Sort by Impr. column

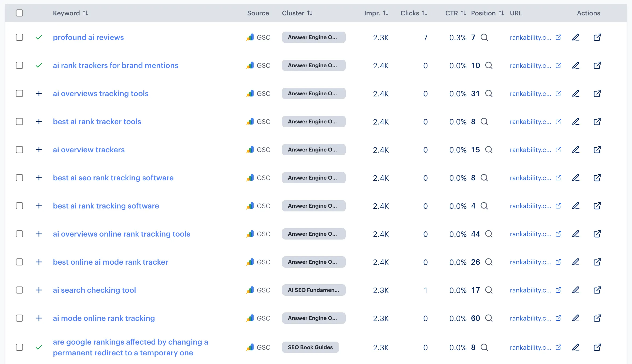pyautogui.click(x=376, y=13)
